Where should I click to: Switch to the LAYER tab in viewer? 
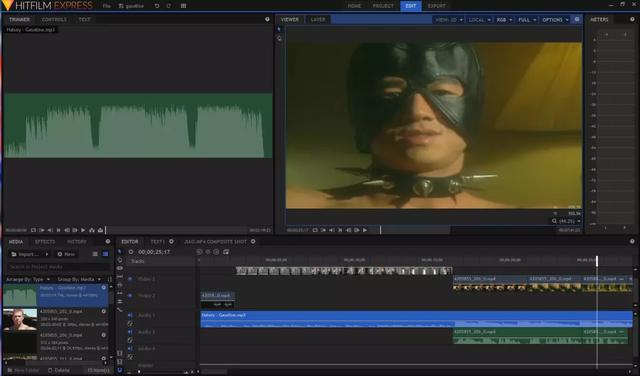tap(318, 20)
